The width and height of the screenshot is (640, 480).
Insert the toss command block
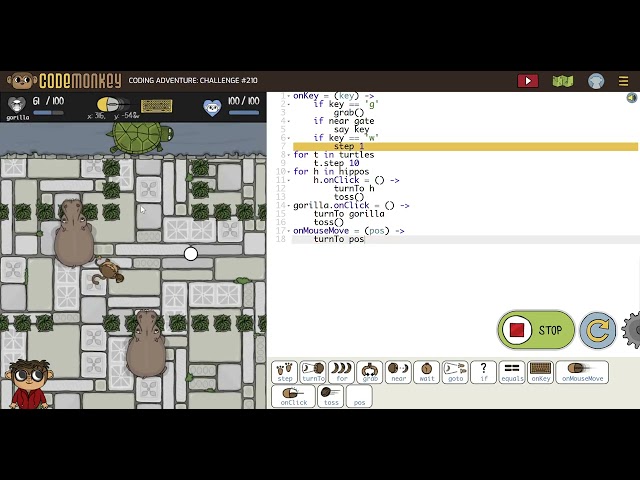click(x=331, y=396)
